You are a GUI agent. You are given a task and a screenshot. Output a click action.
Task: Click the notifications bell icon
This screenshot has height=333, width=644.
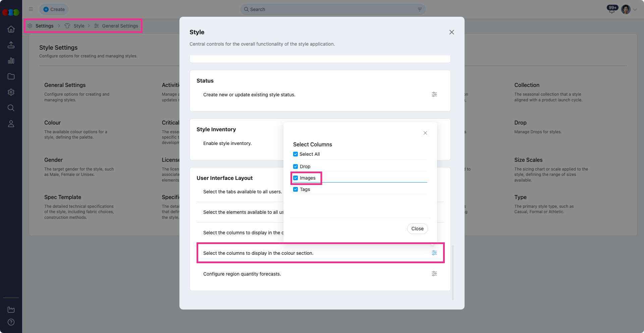coord(612,10)
